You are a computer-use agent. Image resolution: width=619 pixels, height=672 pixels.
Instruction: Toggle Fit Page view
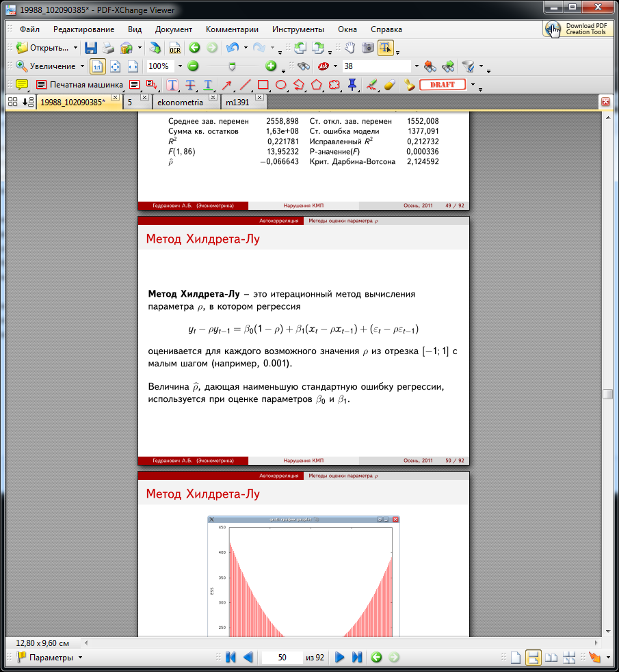point(116,66)
